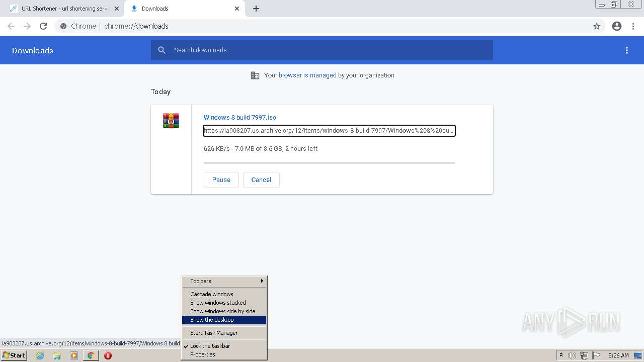
Task: Select Show windows side by side
Action: 224,311
